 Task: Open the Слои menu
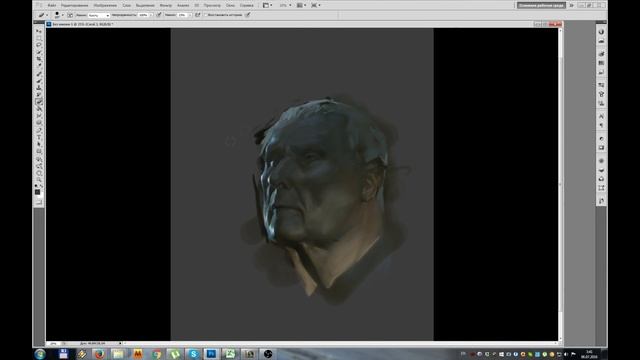point(127,5)
